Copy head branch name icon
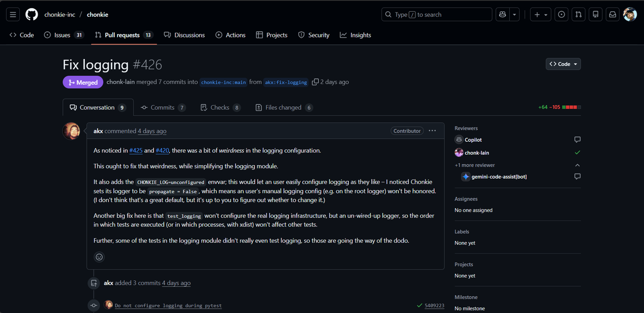Screen dimensions: 644x313 [x=315, y=82]
